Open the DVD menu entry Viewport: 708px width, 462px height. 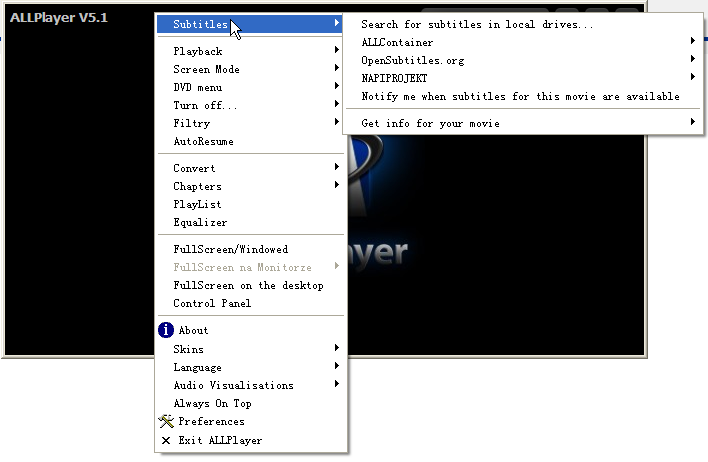pyautogui.click(x=251, y=87)
